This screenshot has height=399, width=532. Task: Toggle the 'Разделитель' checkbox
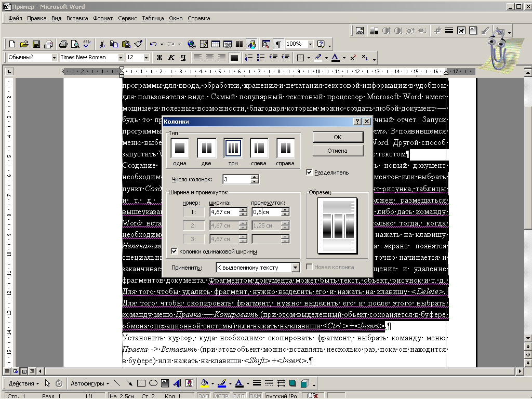[309, 172]
